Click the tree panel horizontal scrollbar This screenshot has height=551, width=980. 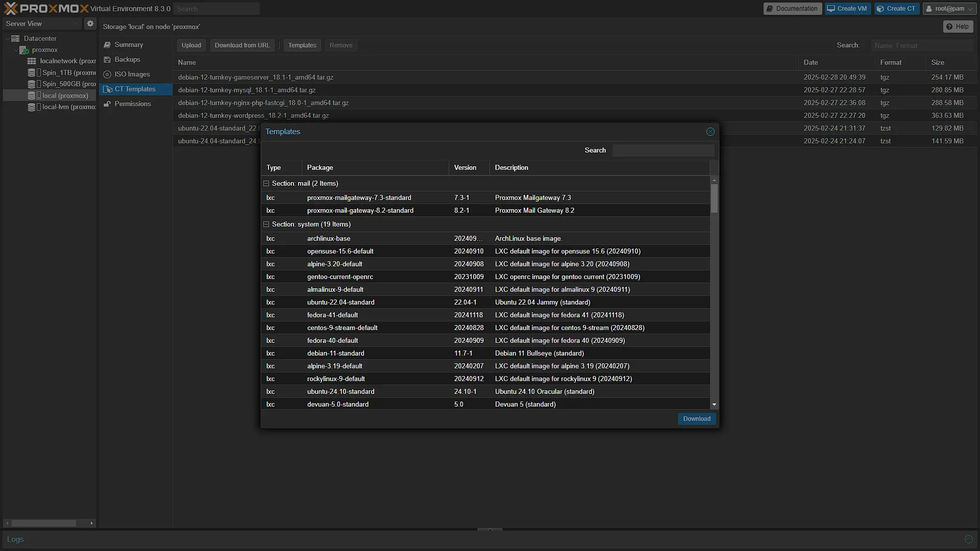tap(44, 523)
